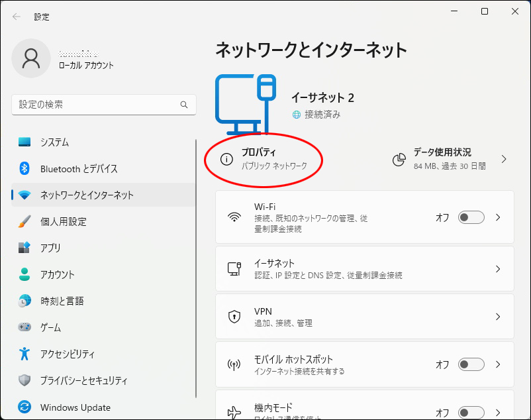531x420 pixels.
Task: Click the Bluetooth icon in sidebar
Action: (24, 169)
